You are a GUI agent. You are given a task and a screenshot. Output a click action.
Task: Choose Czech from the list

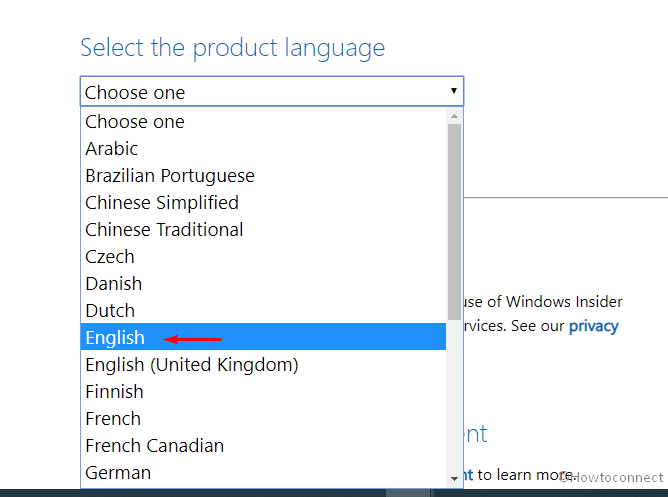[x=263, y=256]
